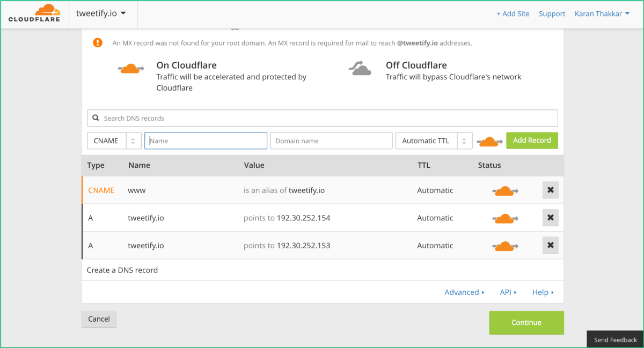Open the Karan Thakkar account menu
This screenshot has width=644, height=348.
[602, 14]
